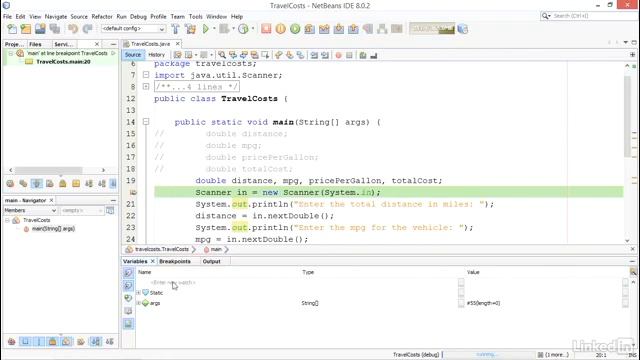Open the dropdown arrow beside Debug Project
Screen dimensions: 640x360
(x=233, y=29)
